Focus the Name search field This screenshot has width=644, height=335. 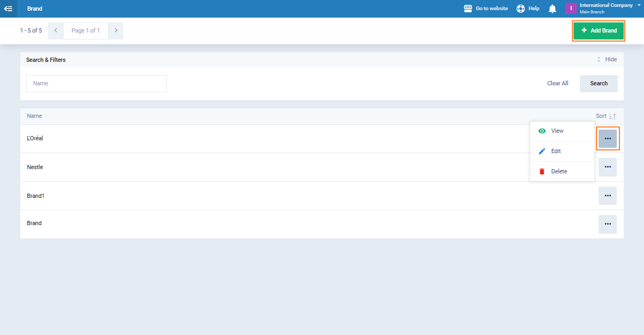[96, 84]
